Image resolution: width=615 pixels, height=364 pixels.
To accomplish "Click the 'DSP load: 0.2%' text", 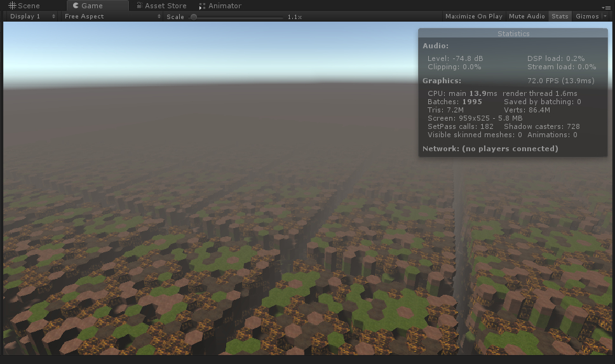I will click(x=556, y=58).
